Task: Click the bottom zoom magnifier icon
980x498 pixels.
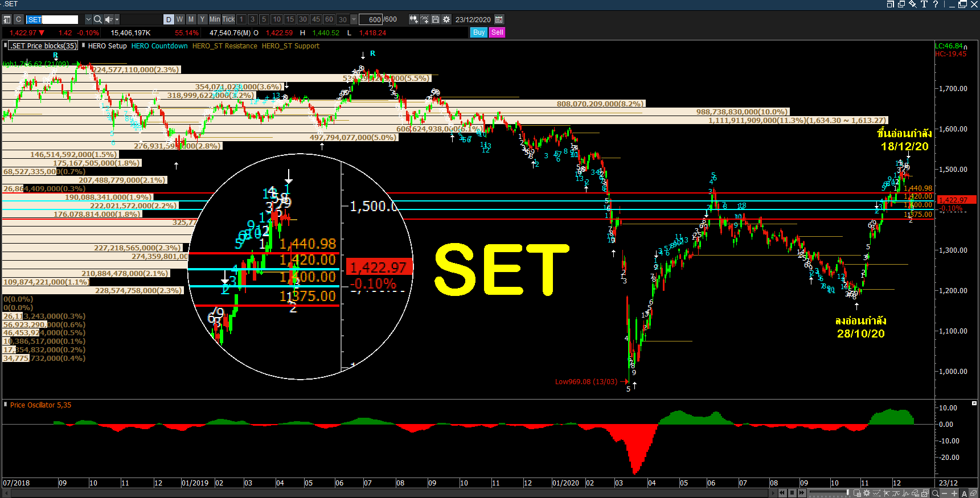Action: click(935, 493)
